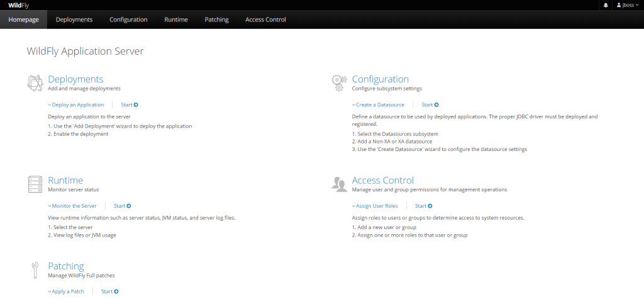Click 'Manage WildFly Full patches' subtitle
The image size is (644, 299).
pyautogui.click(x=81, y=275)
